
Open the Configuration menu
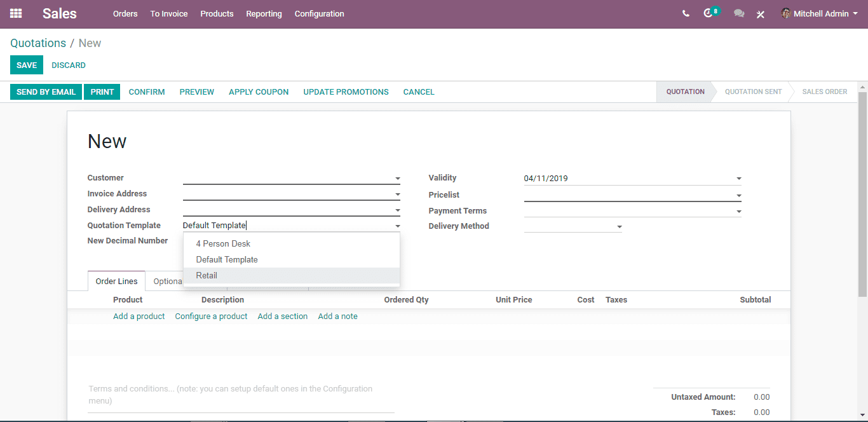[x=320, y=13]
